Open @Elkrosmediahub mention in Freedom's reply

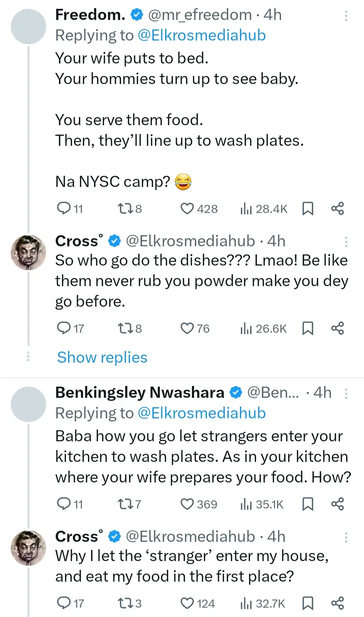pos(202,35)
